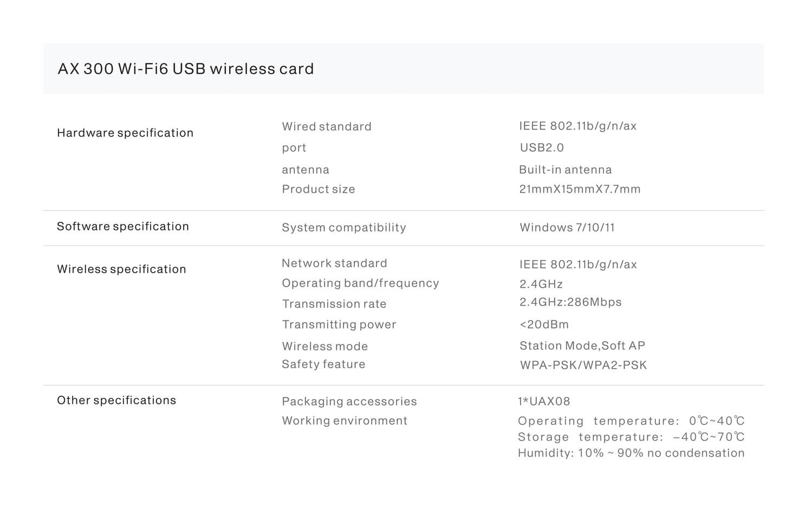The image size is (812, 508).
Task: Click the System compatibility label
Action: pyautogui.click(x=344, y=228)
